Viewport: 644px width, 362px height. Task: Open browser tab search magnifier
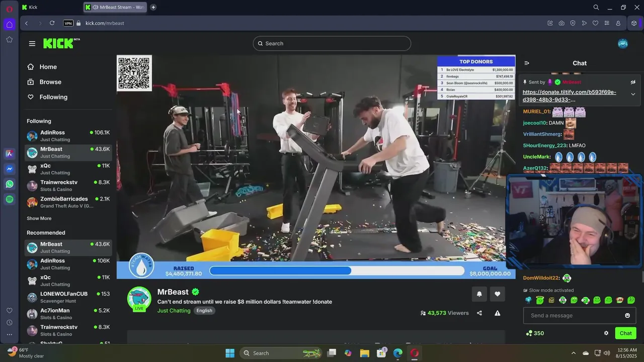click(596, 7)
